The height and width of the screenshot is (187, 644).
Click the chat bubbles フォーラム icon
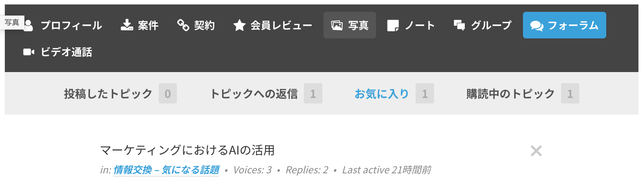pos(537,25)
